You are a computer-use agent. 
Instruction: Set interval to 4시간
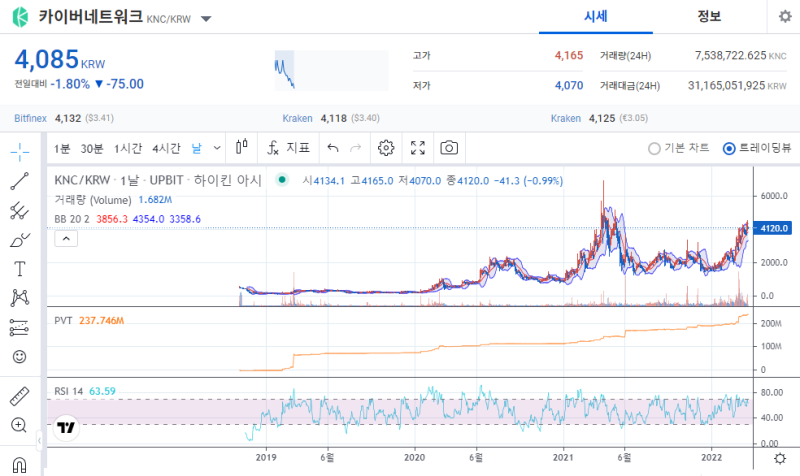click(x=166, y=148)
